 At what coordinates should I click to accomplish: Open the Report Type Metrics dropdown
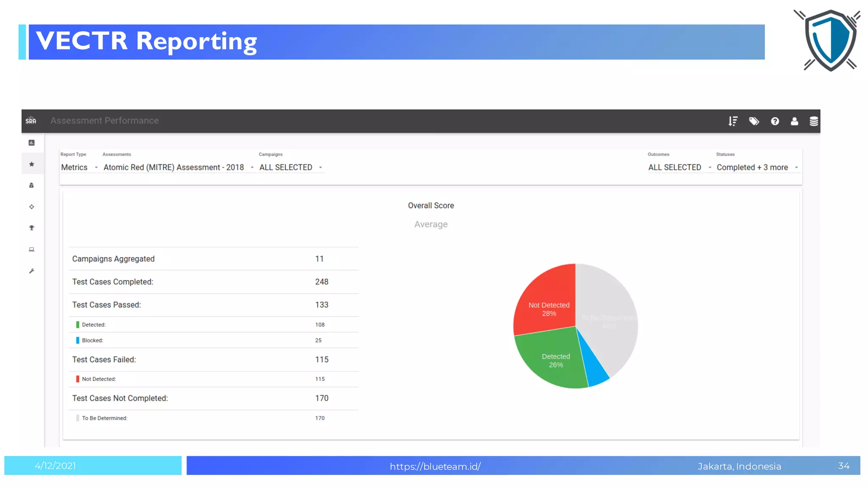[x=79, y=167]
